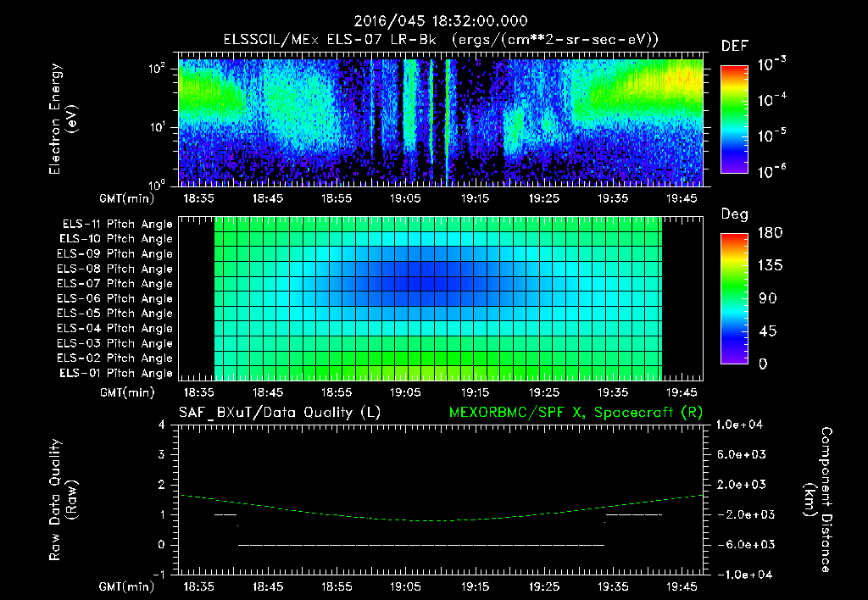The width and height of the screenshot is (868, 600).
Task: Click the 19:05 tick under the spectrogram
Action: point(406,198)
